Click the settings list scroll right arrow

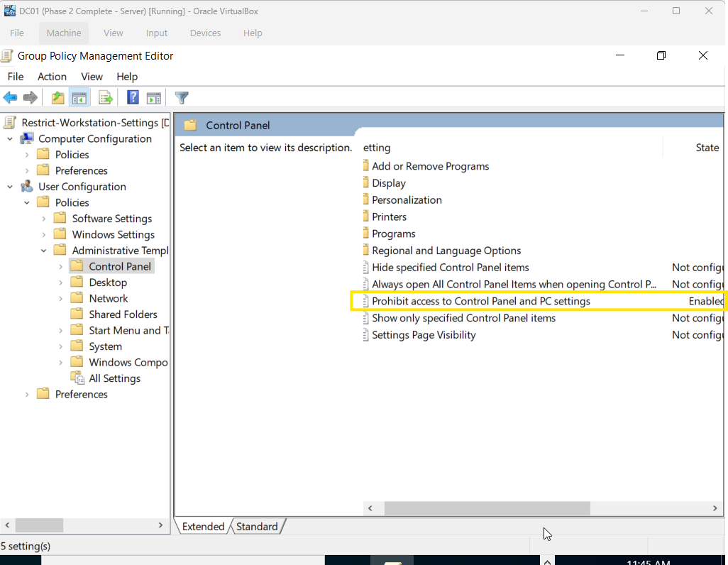715,508
